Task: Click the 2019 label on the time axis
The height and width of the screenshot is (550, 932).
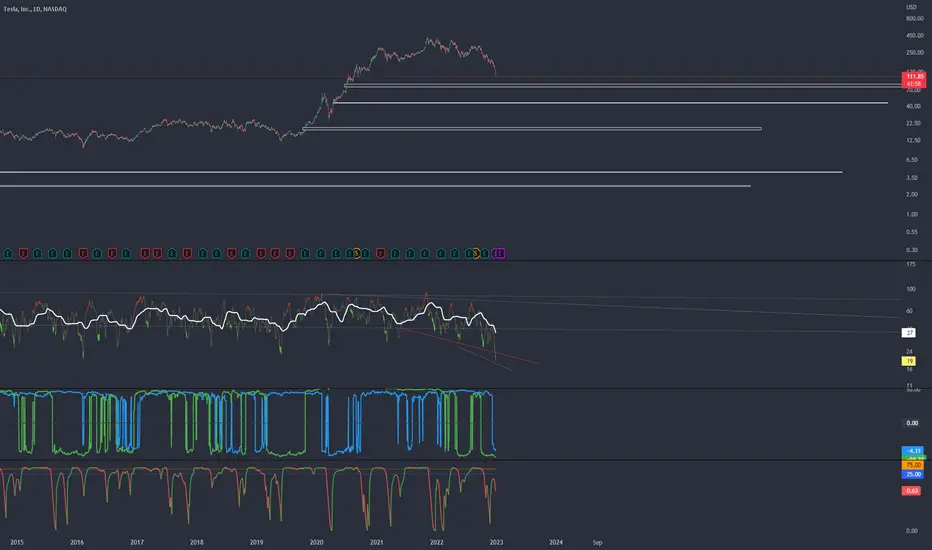Action: pos(256,542)
